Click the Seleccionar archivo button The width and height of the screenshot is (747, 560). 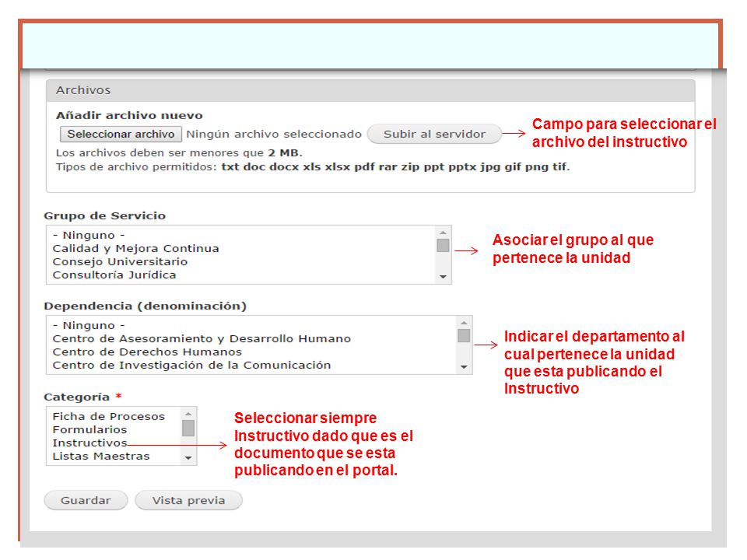pyautogui.click(x=121, y=135)
